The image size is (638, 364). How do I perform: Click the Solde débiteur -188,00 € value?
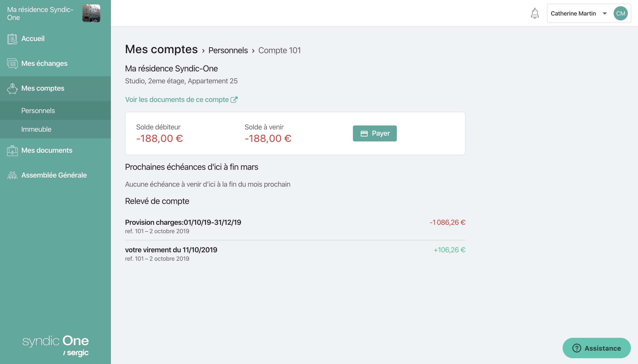[160, 139]
